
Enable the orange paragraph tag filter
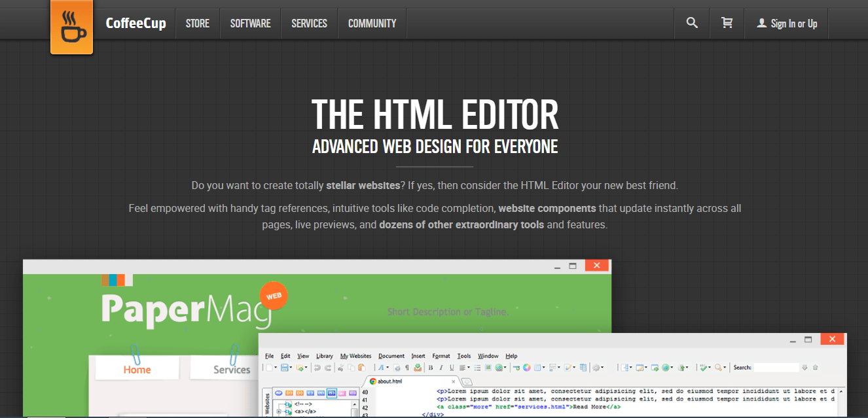tap(300, 392)
